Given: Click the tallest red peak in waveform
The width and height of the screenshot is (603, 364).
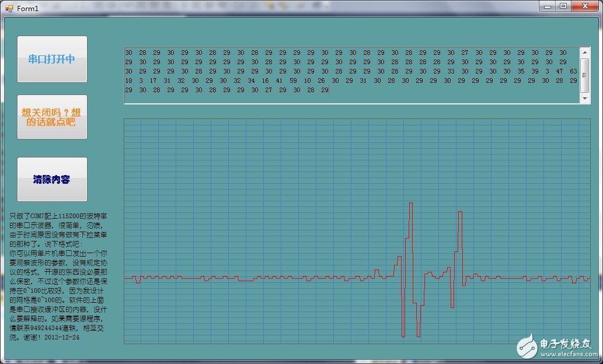Looking at the screenshot, I should tap(411, 204).
